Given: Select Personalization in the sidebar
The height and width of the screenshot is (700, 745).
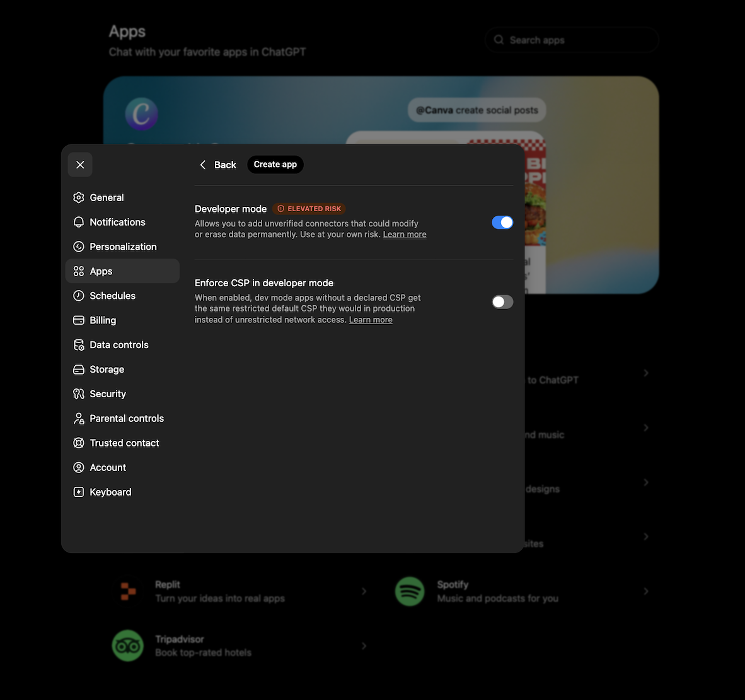Looking at the screenshot, I should [x=122, y=247].
